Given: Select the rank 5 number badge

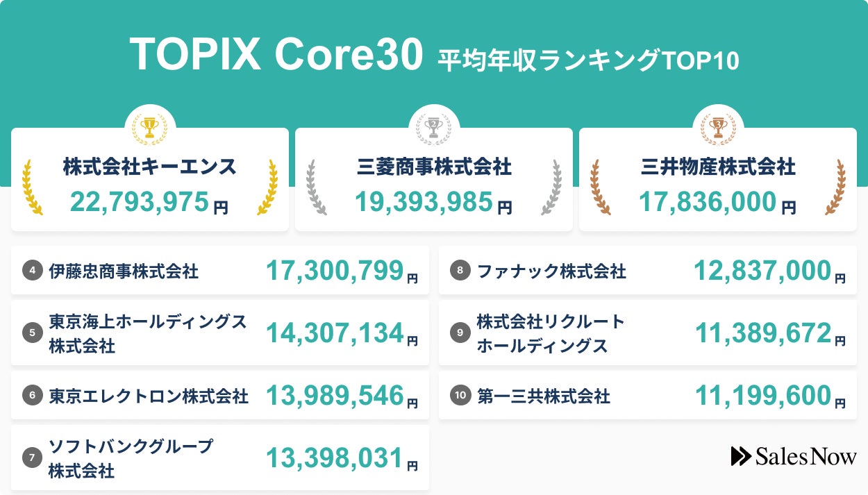Looking at the screenshot, I should 32,333.
